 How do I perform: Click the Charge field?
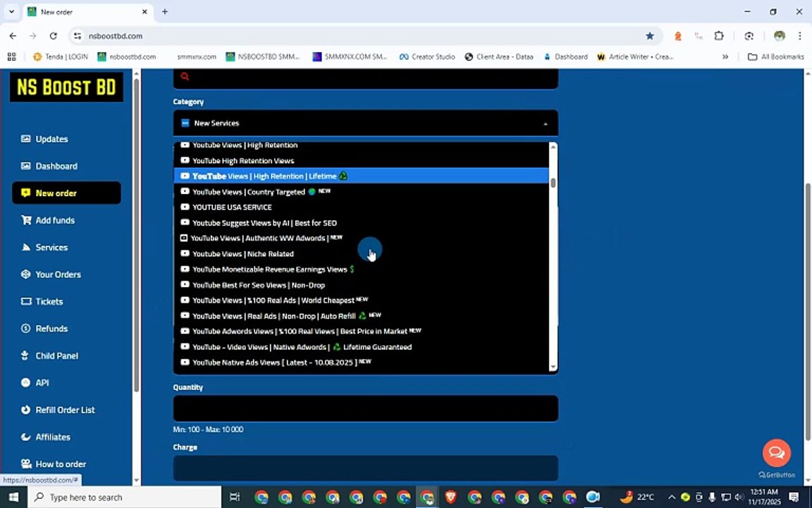(366, 468)
